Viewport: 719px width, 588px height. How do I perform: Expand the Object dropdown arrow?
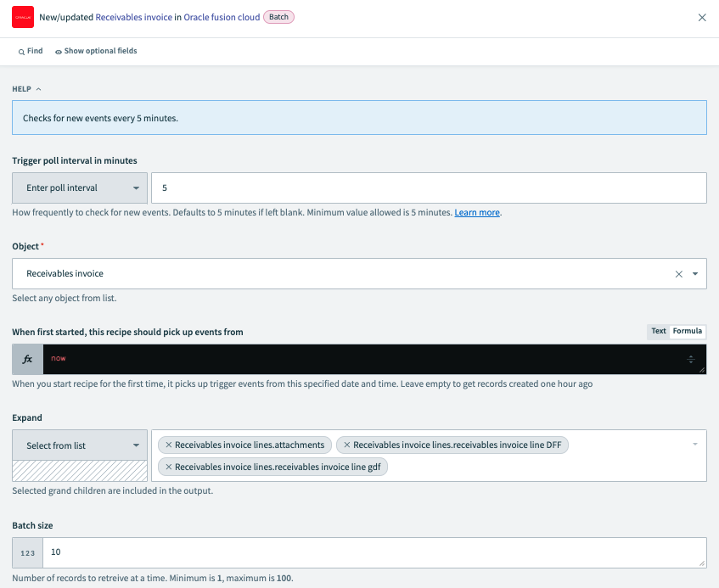click(695, 274)
